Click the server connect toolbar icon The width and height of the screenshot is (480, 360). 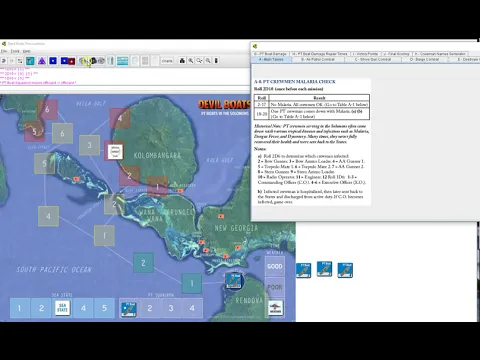[20, 61]
